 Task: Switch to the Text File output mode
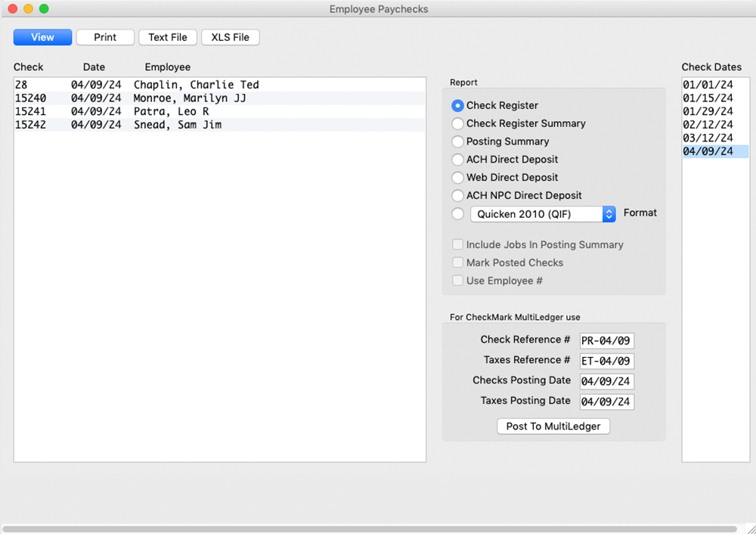click(x=167, y=36)
